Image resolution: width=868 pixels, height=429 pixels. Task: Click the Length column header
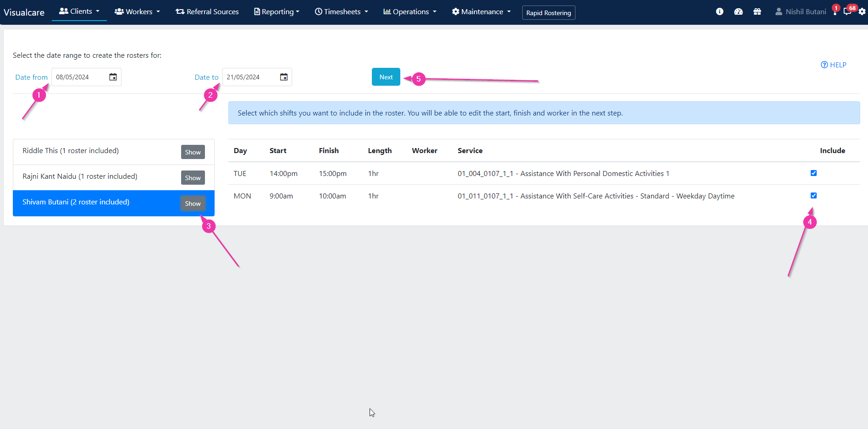pos(380,150)
